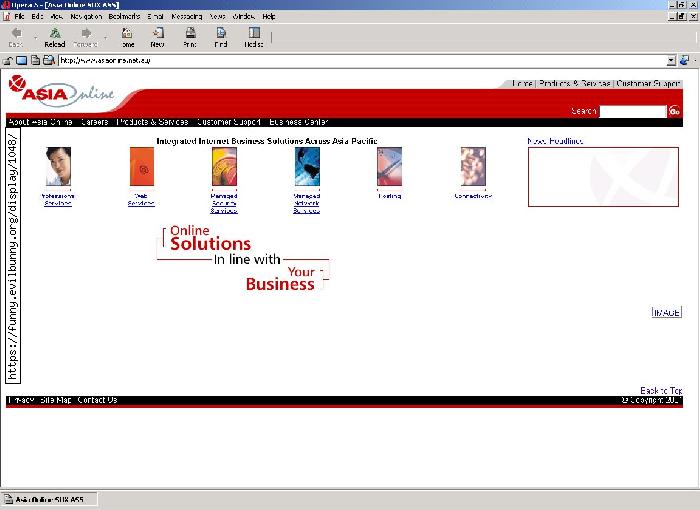
Task: Click Opera icon in the menu bar
Action: coord(7,17)
